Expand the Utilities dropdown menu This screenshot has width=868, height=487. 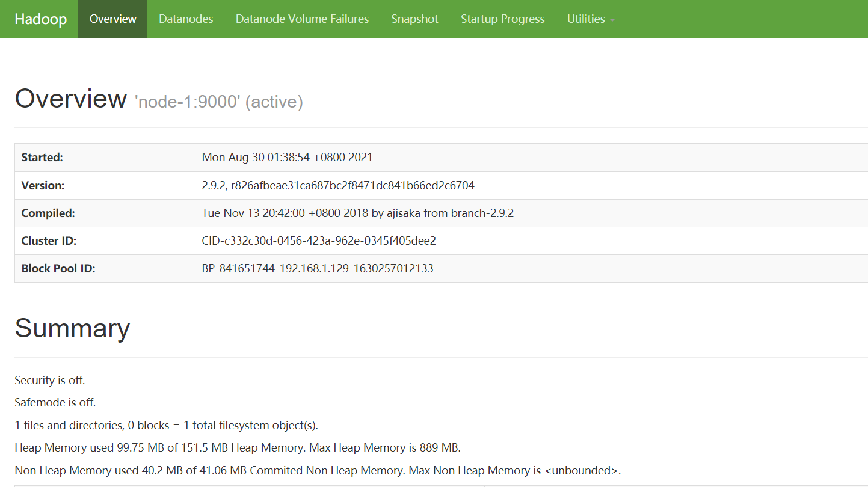pyautogui.click(x=591, y=19)
